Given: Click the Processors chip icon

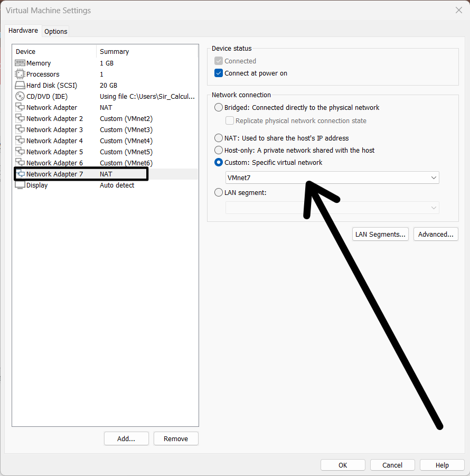Looking at the screenshot, I should [x=20, y=74].
